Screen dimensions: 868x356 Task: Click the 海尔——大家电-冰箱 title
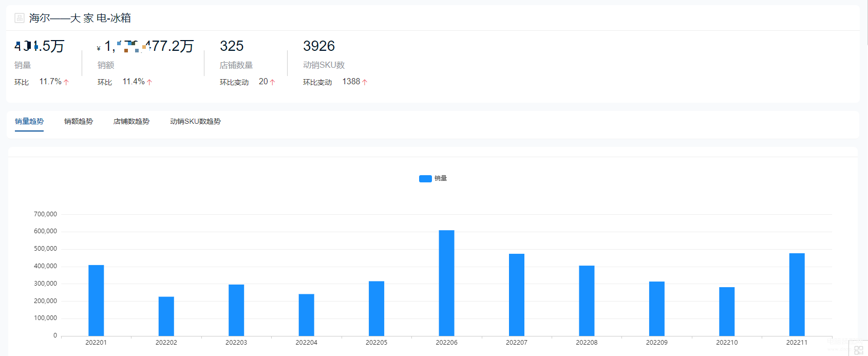(x=80, y=18)
